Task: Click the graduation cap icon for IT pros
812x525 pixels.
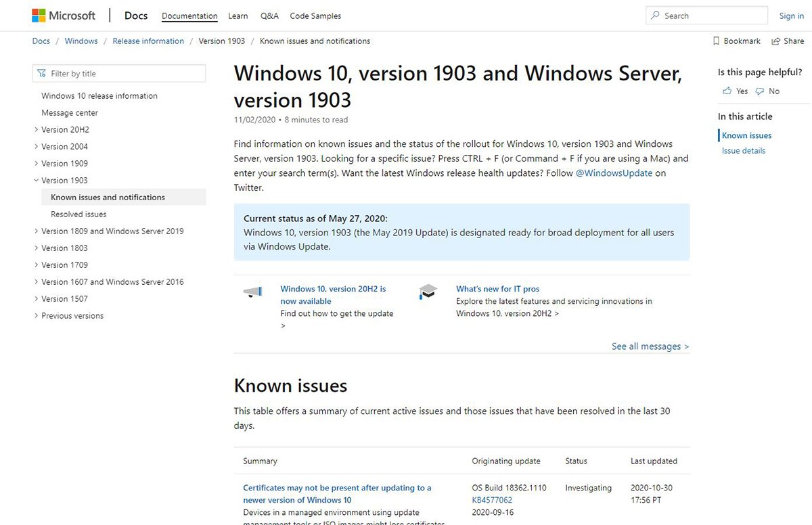Action: click(428, 291)
